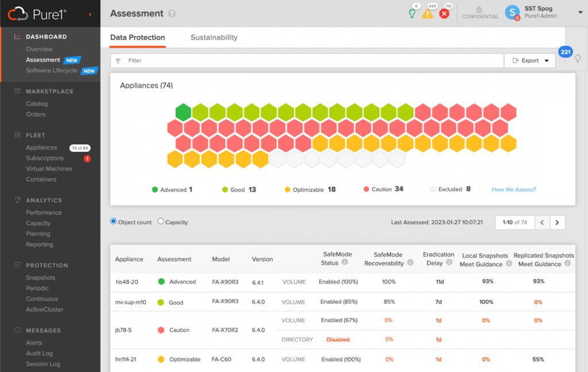Collapse the sidebar using orange arrow
Viewport: 588px width, 372px height.
[90, 14]
